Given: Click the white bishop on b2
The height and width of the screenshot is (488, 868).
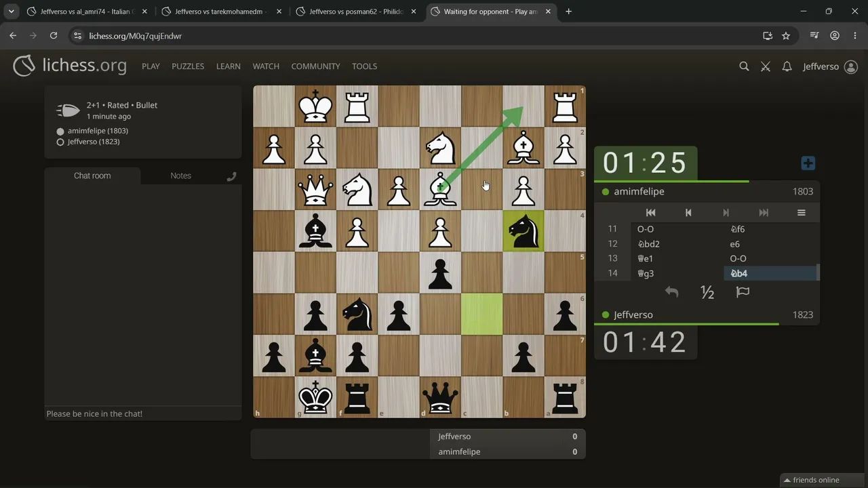Looking at the screenshot, I should pyautogui.click(x=524, y=148).
